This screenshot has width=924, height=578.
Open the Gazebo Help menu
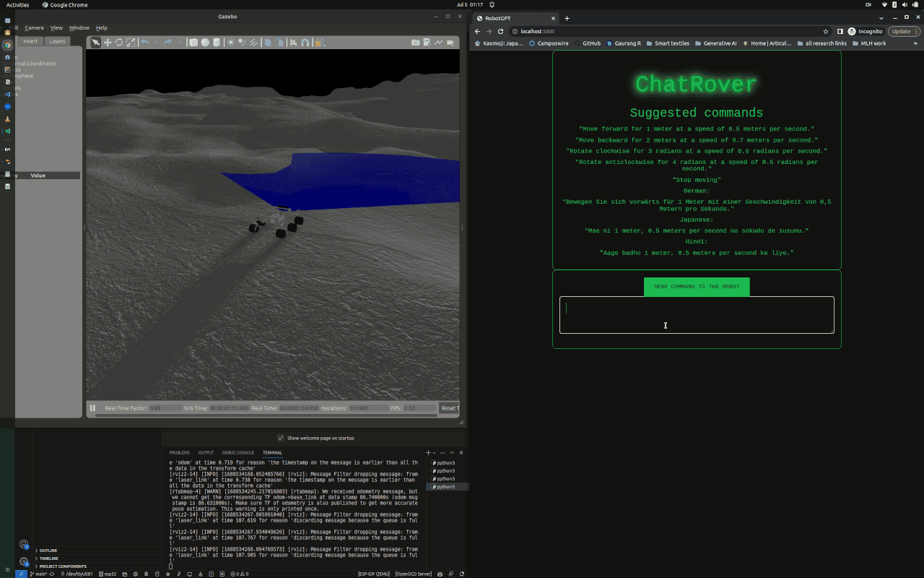[102, 27]
